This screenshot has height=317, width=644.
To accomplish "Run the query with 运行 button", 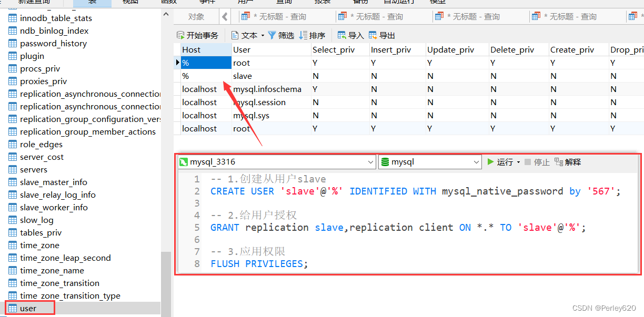I will (500, 162).
